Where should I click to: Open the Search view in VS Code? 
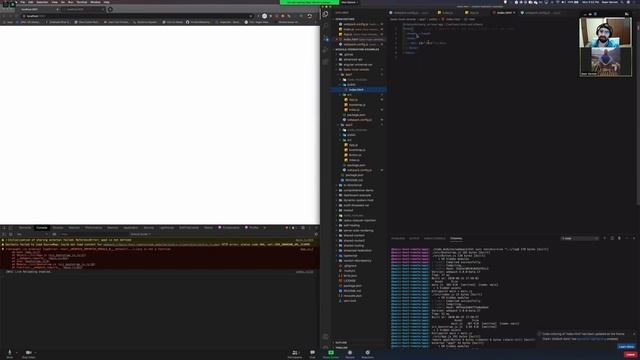(x=325, y=26)
